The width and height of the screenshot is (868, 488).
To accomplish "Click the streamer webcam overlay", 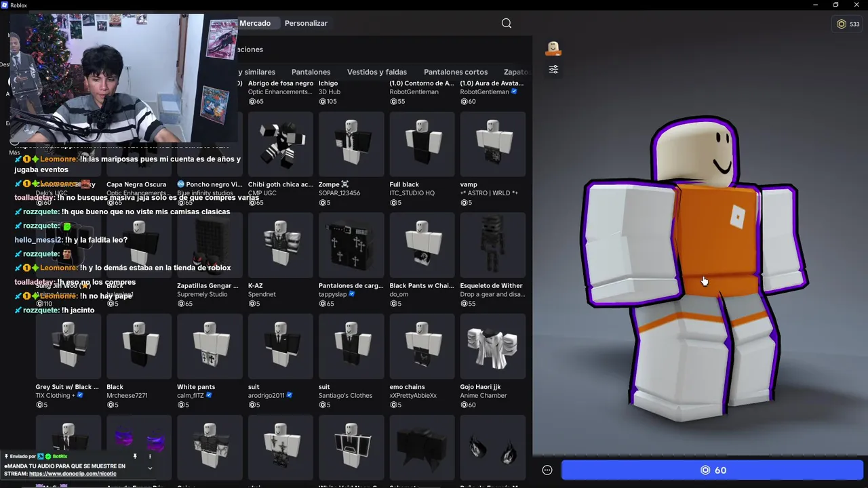I will point(123,78).
